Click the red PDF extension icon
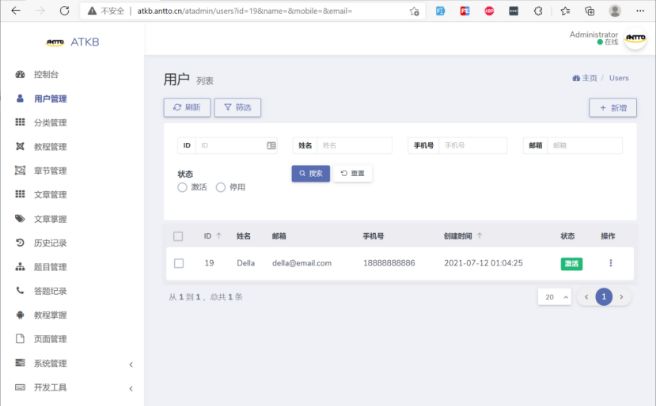The height and width of the screenshot is (406, 656). pos(464,11)
